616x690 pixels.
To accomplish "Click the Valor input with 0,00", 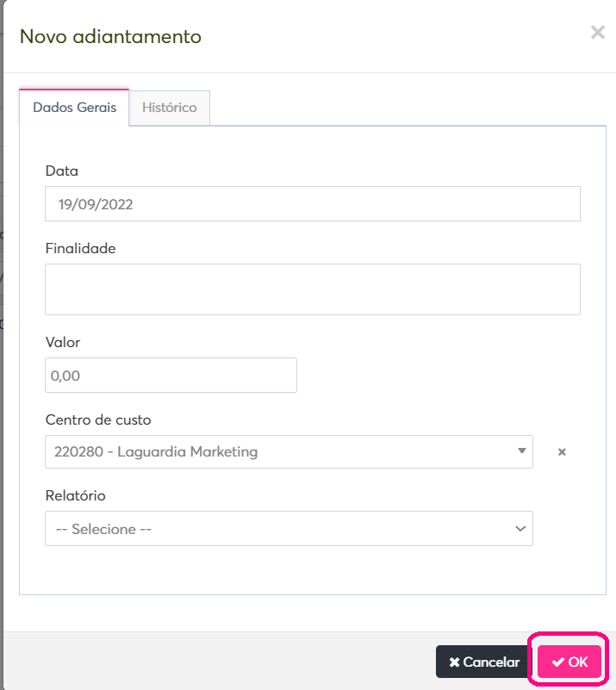I will click(171, 376).
